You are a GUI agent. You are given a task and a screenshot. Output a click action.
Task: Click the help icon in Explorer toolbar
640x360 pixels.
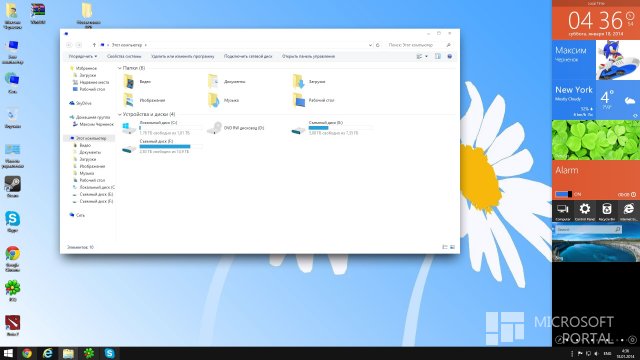(449, 56)
